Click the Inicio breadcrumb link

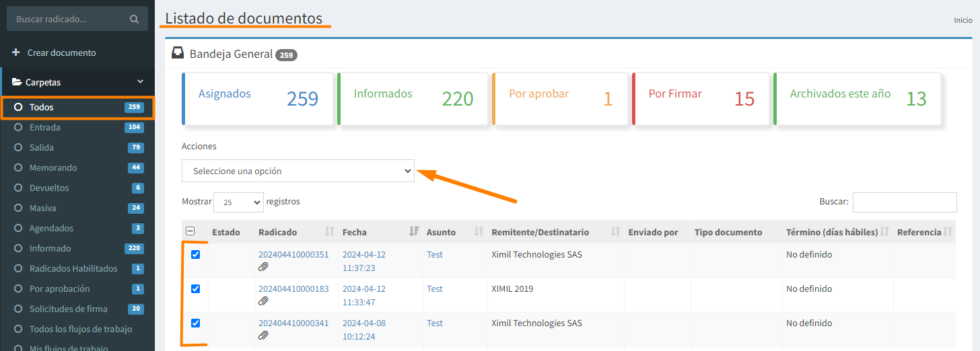963,20
